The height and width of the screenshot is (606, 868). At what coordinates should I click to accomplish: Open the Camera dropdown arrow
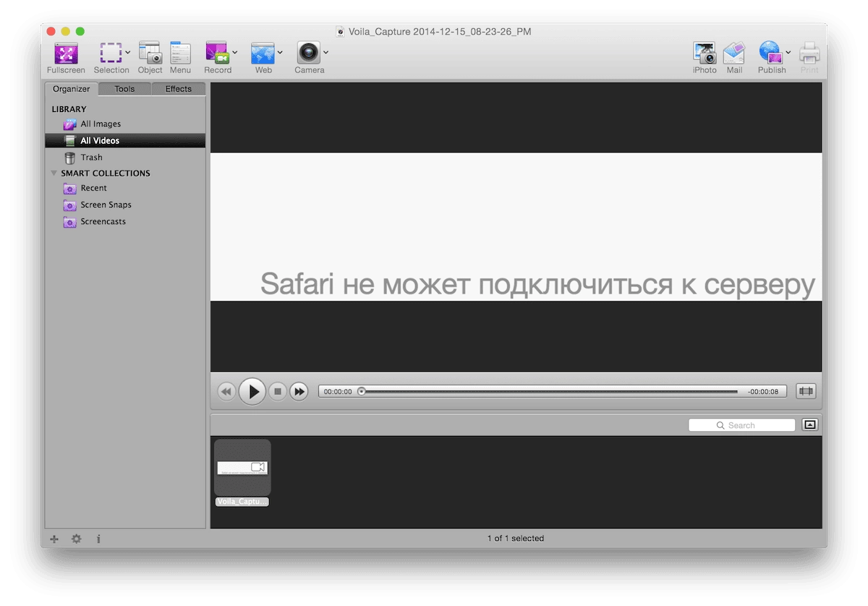tap(325, 52)
